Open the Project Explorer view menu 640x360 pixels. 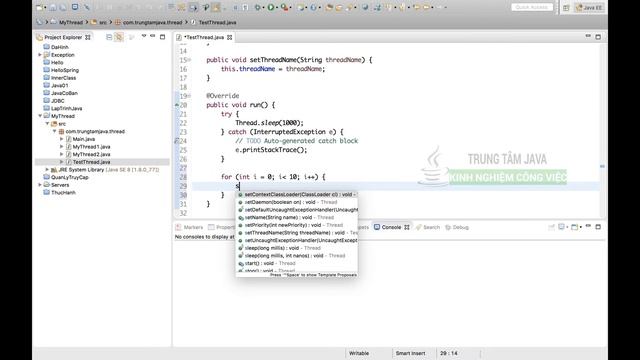pyautogui.click(x=144, y=36)
